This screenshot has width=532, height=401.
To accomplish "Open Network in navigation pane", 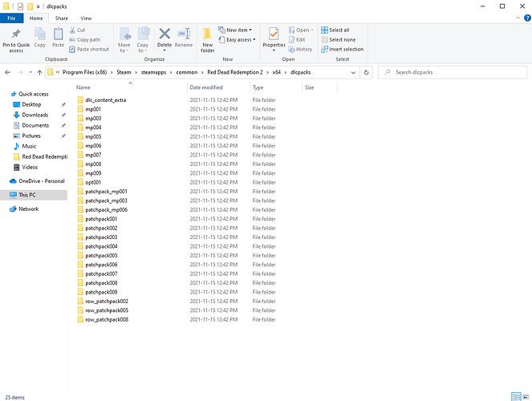I will 29,209.
